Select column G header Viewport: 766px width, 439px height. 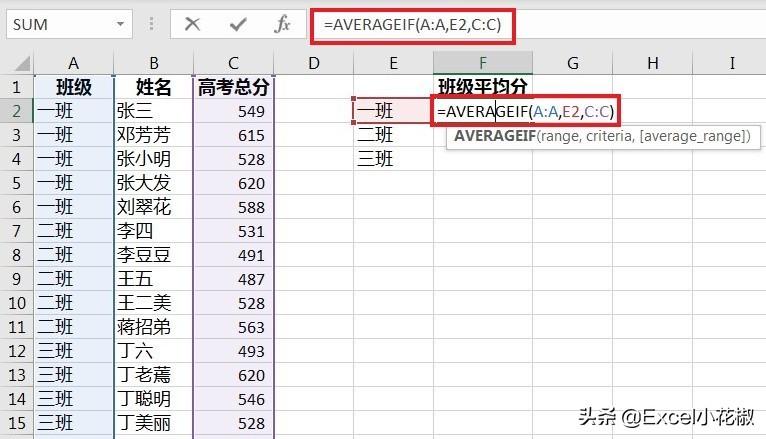pos(573,63)
